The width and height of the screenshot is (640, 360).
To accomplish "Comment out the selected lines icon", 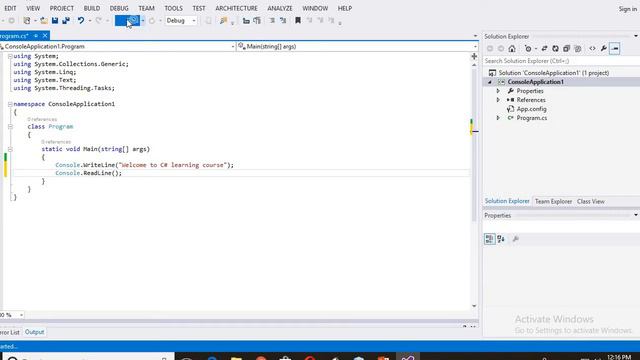I will click(x=272, y=20).
